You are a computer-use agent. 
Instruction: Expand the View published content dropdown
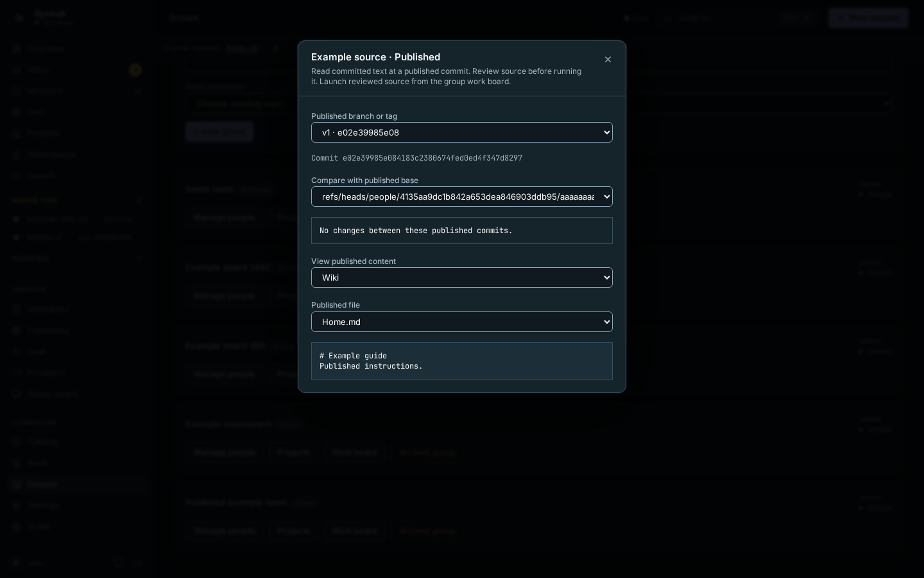coord(462,277)
